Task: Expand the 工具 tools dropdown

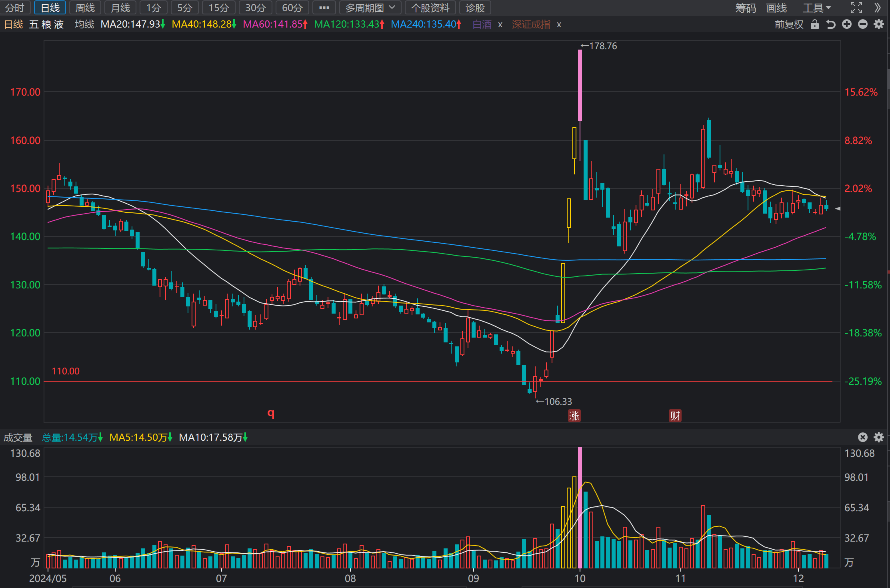Action: tap(817, 8)
